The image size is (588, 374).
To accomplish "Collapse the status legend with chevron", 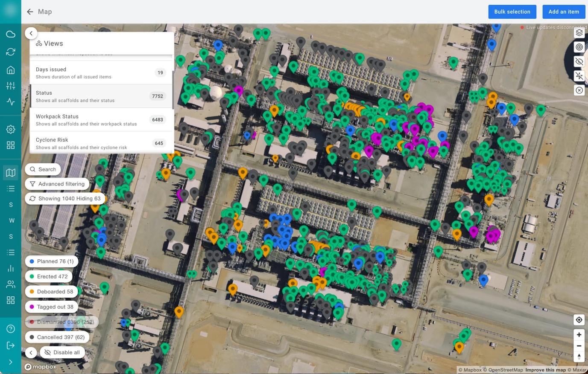I will coord(31,353).
